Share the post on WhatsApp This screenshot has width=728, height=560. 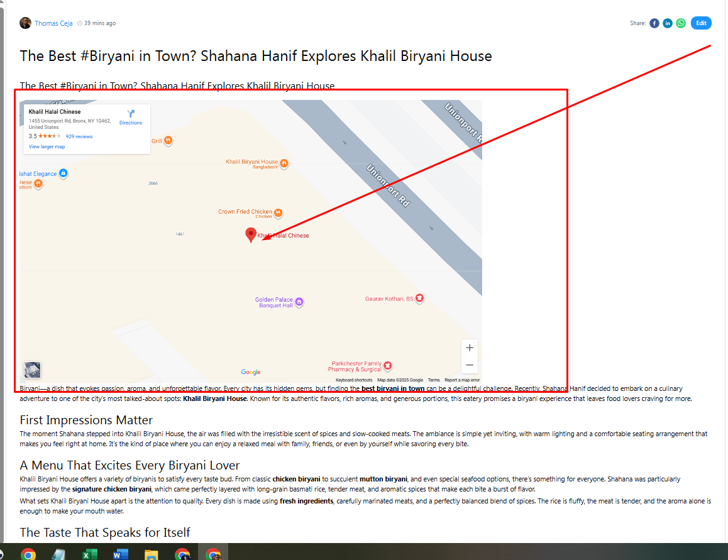tap(681, 23)
